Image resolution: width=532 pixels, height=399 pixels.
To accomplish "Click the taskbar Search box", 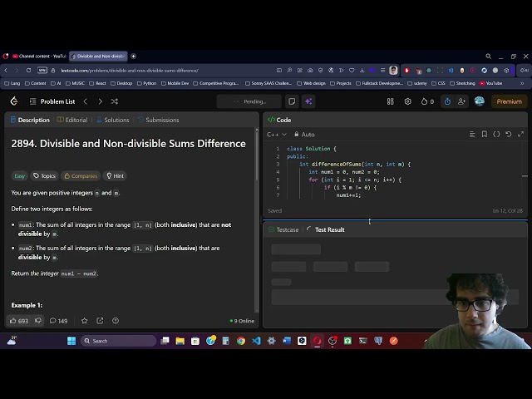I will click(118, 341).
